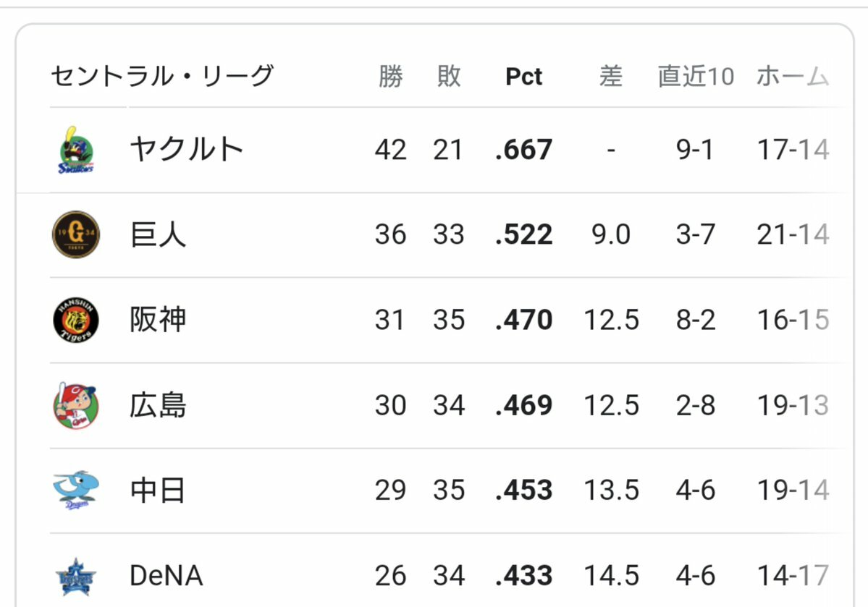Select the 阪神 team name
This screenshot has height=607, width=868.
pyautogui.click(x=158, y=320)
